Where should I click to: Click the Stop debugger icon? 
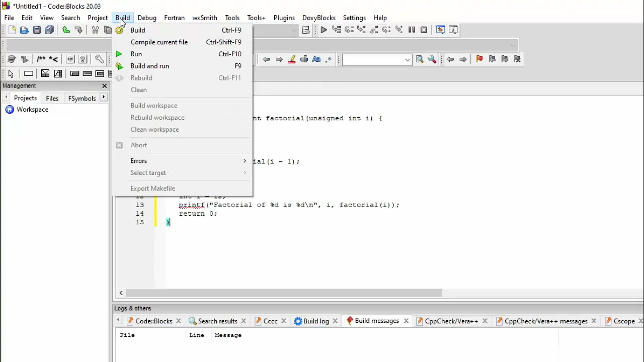(x=424, y=30)
